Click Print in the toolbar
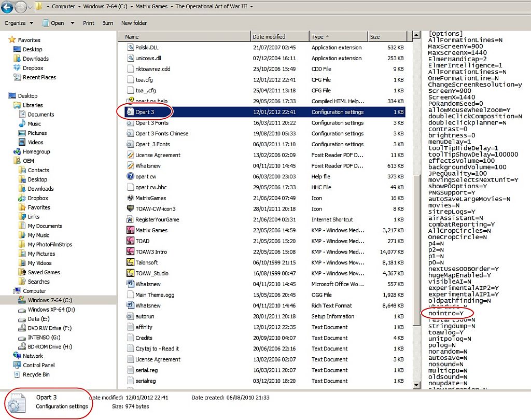The image size is (531, 420). pyautogui.click(x=88, y=23)
